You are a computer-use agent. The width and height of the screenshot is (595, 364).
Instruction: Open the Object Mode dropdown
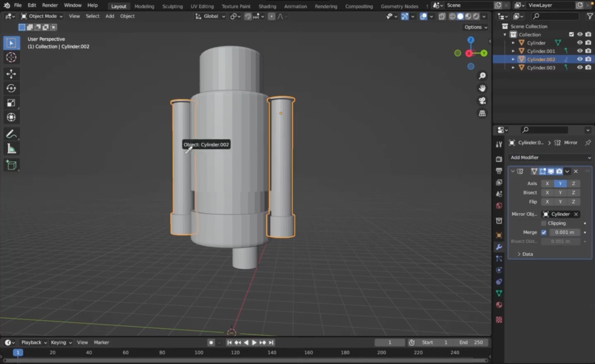point(42,16)
